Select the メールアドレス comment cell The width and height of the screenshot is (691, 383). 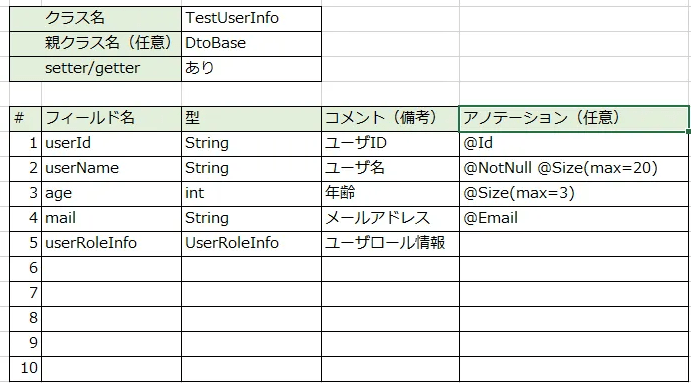(390, 219)
